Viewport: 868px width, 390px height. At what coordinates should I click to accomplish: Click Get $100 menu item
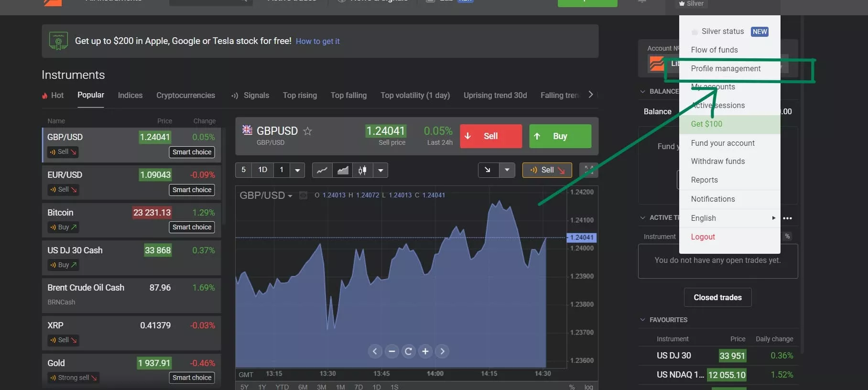coord(729,124)
